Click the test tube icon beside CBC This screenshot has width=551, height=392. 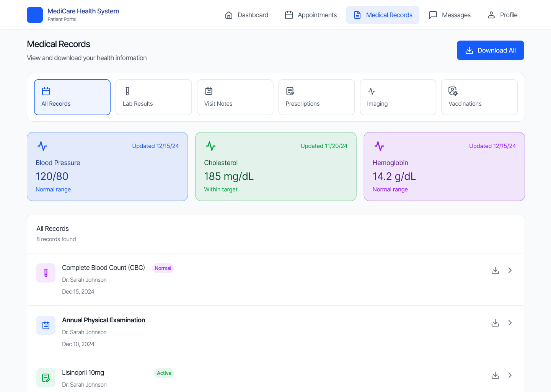pyautogui.click(x=46, y=273)
